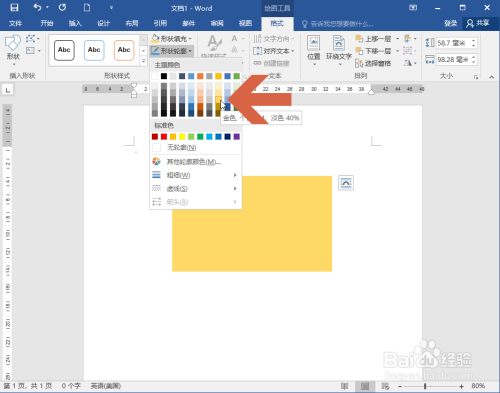
Task: Open the 形状填充 (Shape Fill) dropdown
Action: [x=172, y=39]
